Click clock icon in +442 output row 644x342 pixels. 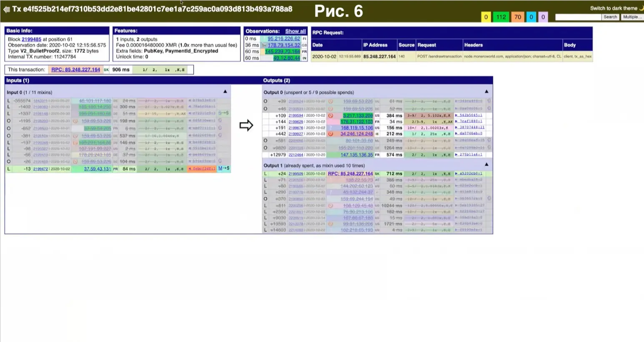pyautogui.click(x=331, y=134)
